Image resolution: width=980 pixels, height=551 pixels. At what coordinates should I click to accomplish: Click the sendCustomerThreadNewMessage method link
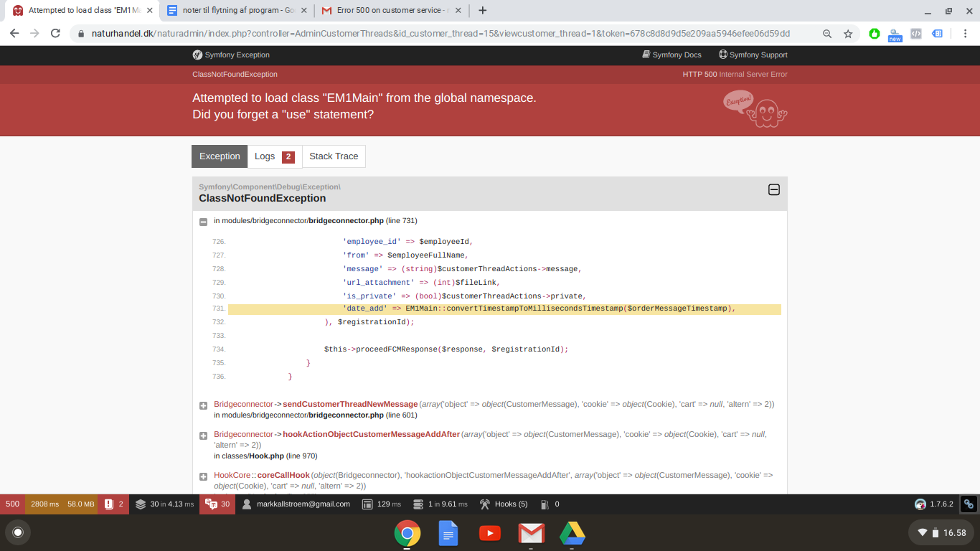pyautogui.click(x=350, y=404)
